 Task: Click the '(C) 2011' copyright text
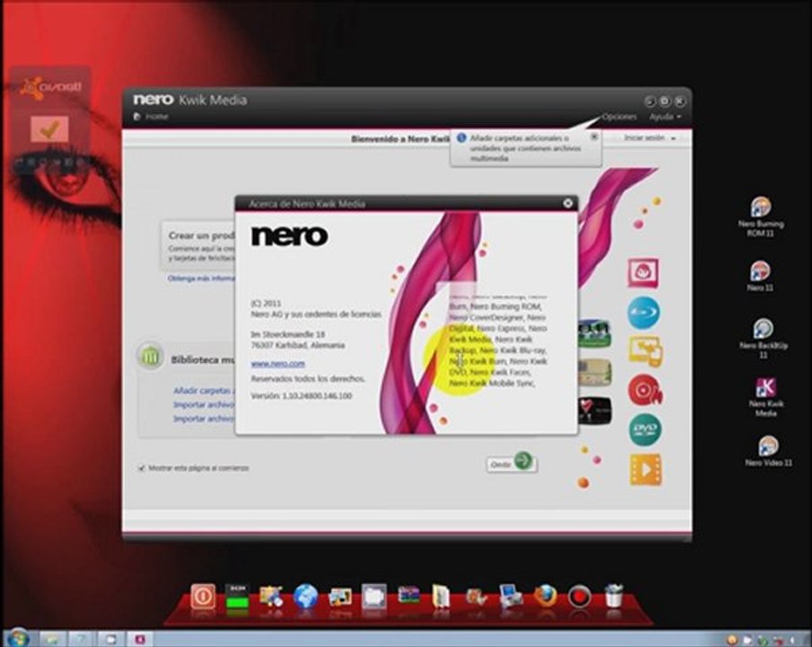[x=265, y=304]
